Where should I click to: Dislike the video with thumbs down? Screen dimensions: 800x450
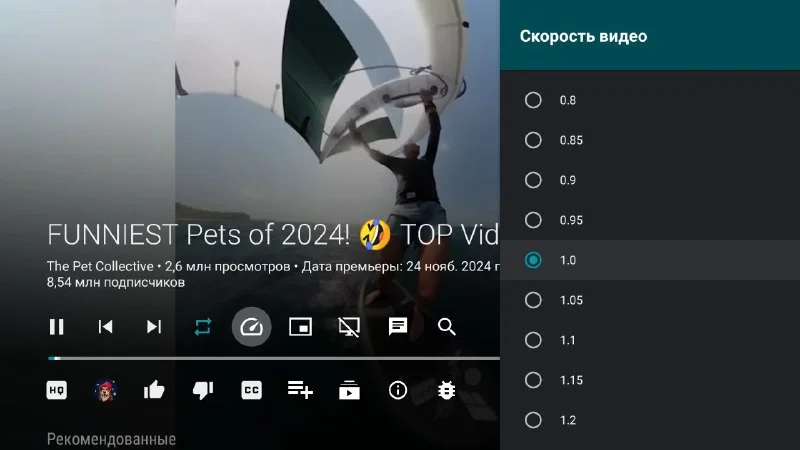click(203, 390)
